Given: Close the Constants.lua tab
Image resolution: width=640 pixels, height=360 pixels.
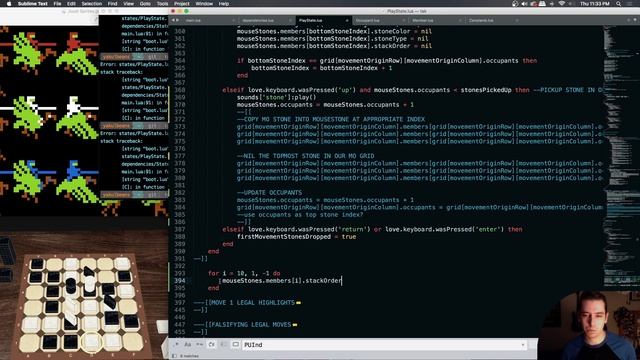Looking at the screenshot, I should pyautogui.click(x=517, y=20).
